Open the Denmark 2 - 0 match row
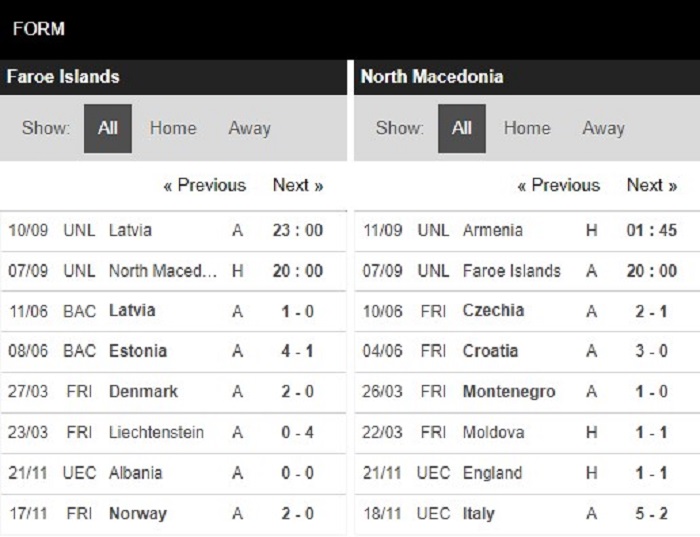The width and height of the screenshot is (700, 537). click(x=173, y=392)
